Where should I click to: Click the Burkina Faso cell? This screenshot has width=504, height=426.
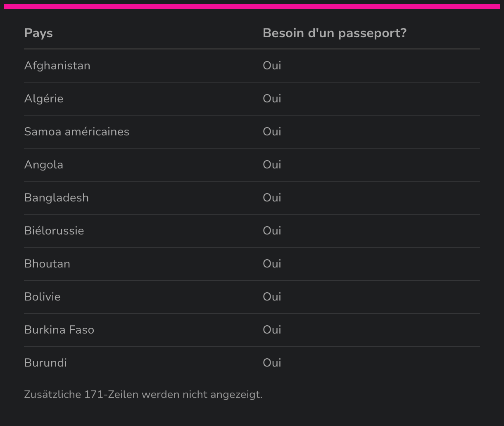click(59, 330)
